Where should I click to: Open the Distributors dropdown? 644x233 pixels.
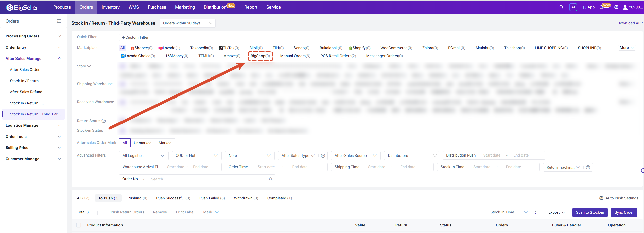coord(412,156)
